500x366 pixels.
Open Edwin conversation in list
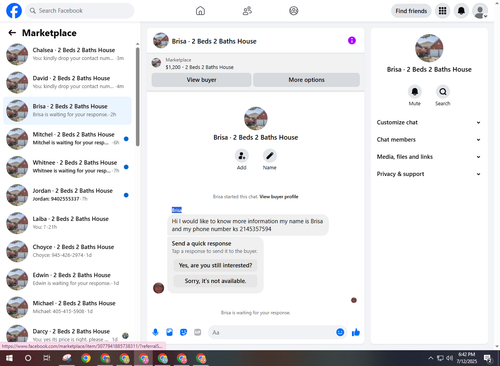(x=67, y=279)
